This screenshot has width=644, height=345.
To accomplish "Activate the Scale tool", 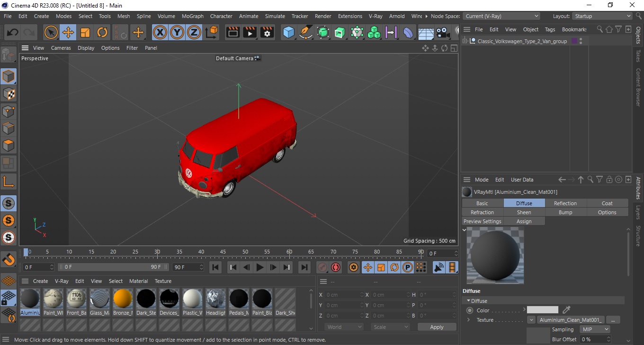I will (85, 32).
